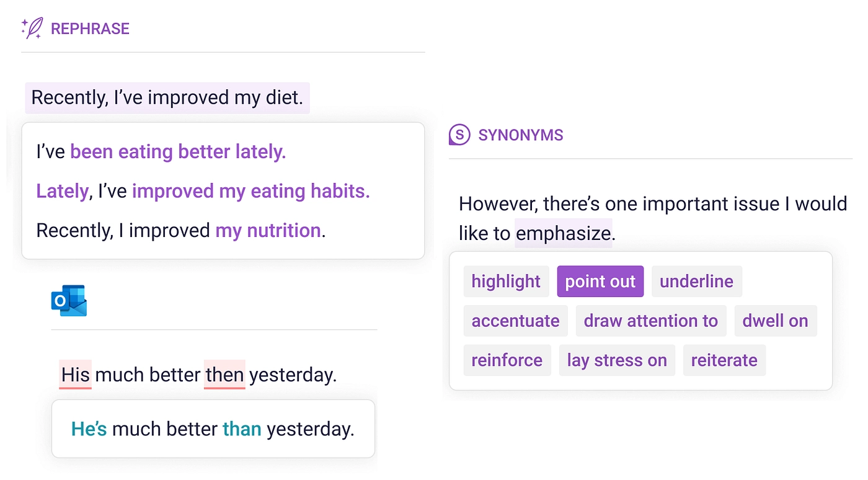
Task: Choose 'draw attention to' synonym
Action: click(650, 321)
